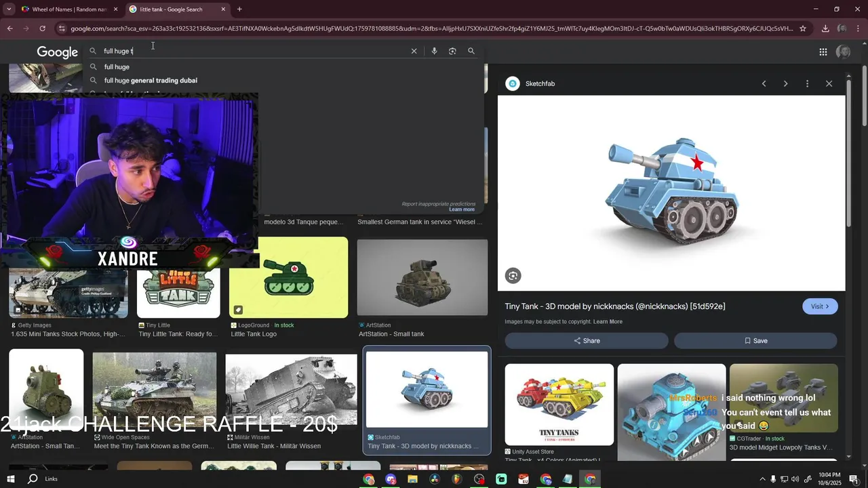Open the 'Smallest German tank in service' result
This screenshot has width=868, height=488.
click(x=420, y=222)
